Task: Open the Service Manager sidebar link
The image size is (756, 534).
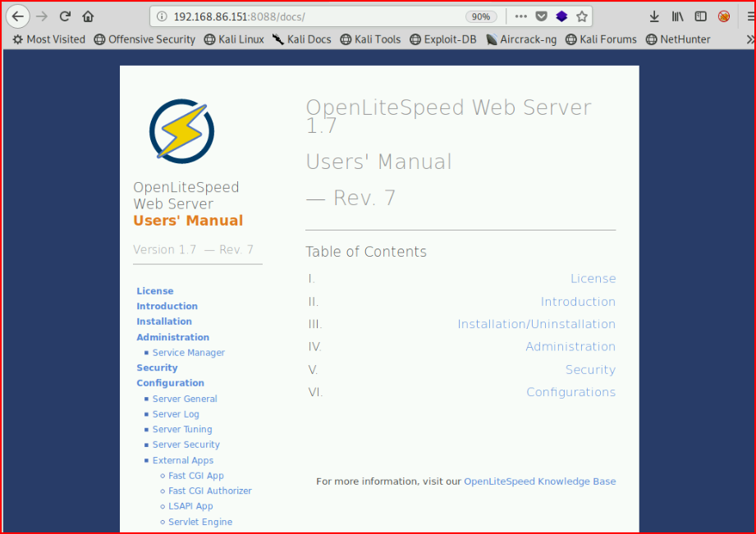Action: pyautogui.click(x=189, y=353)
